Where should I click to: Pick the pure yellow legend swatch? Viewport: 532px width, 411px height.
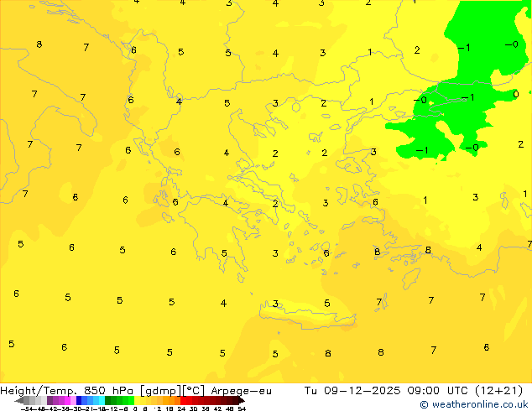tap(137, 401)
